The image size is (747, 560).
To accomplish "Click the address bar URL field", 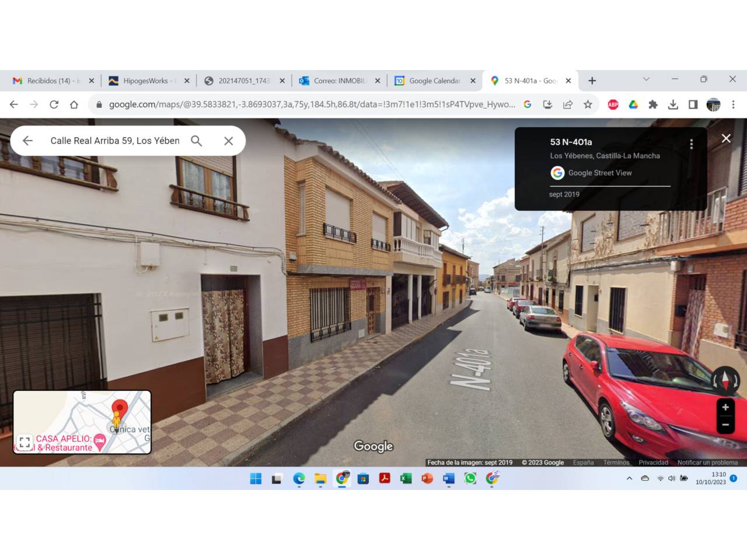I will (312, 104).
